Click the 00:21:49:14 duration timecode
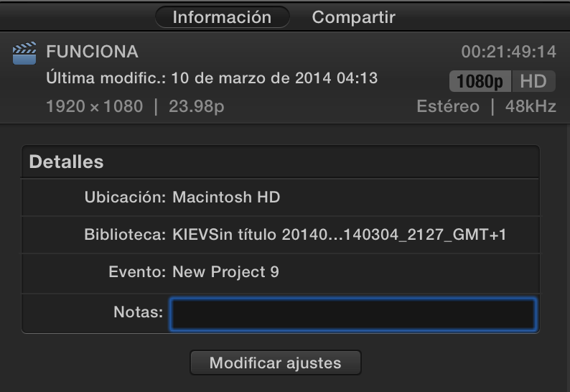Viewport: 570px width, 392px height. 508,52
